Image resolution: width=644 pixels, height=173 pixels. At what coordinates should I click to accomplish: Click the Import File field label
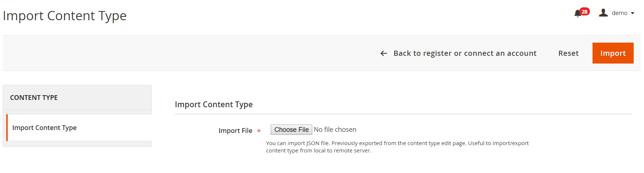235,131
